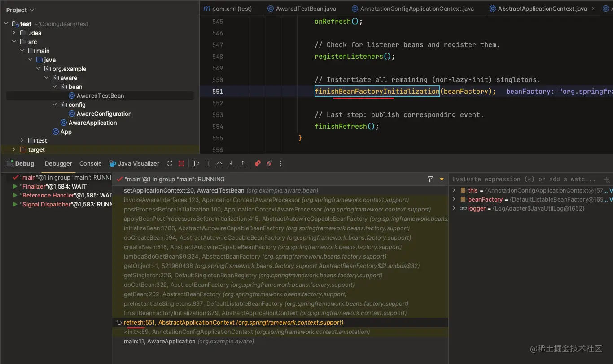Open the Project view dropdown
The height and width of the screenshot is (364, 613).
[20, 10]
